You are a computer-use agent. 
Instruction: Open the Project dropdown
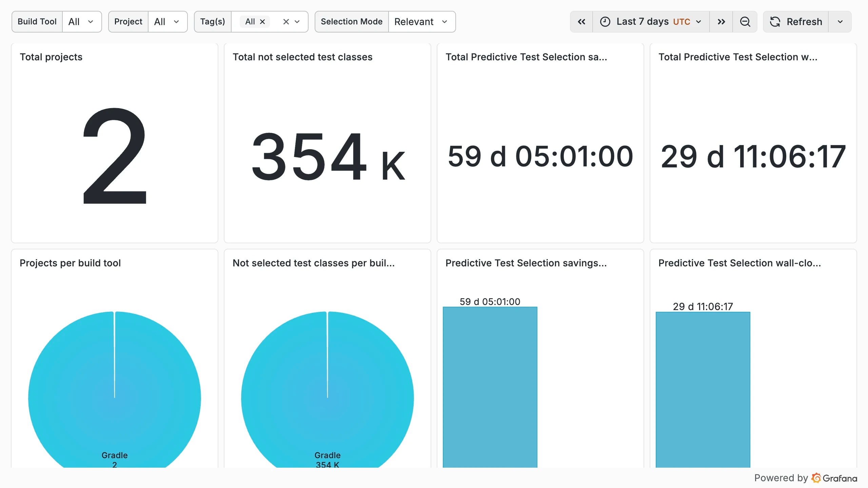click(167, 22)
